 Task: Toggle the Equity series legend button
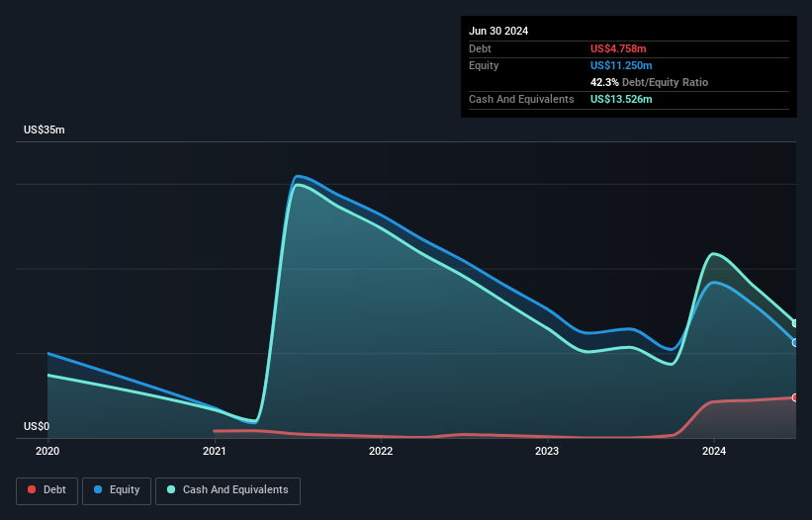point(117,490)
